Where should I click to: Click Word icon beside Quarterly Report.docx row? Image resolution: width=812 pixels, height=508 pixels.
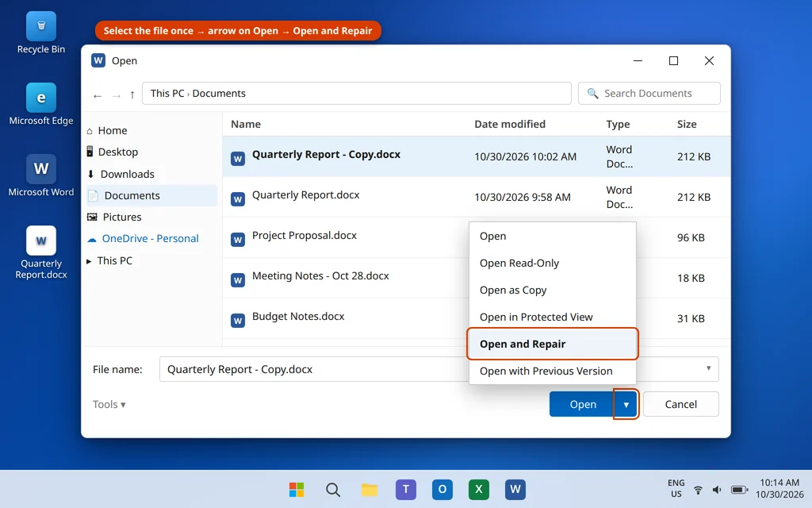238,199
